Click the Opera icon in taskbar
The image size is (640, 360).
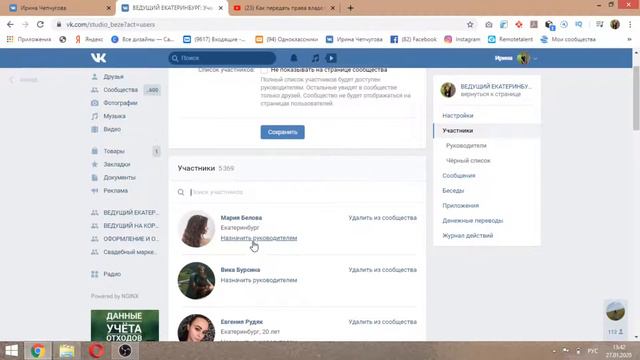coord(96,351)
